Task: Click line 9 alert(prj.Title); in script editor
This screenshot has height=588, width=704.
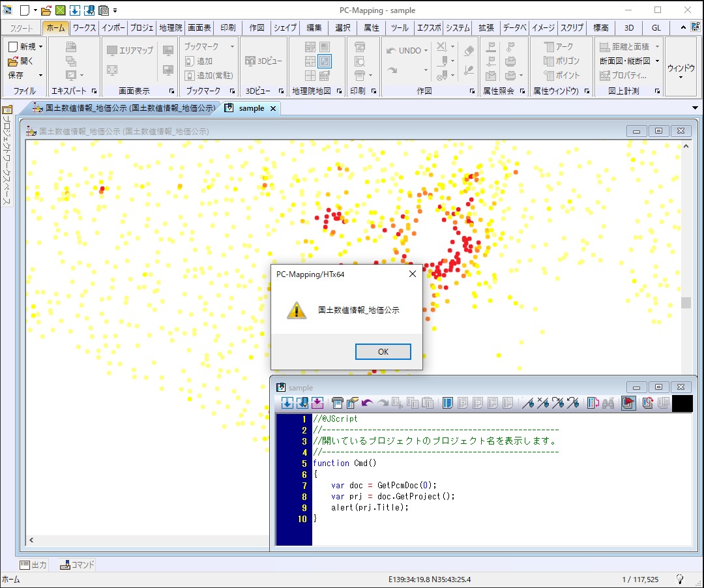Action: [x=370, y=507]
